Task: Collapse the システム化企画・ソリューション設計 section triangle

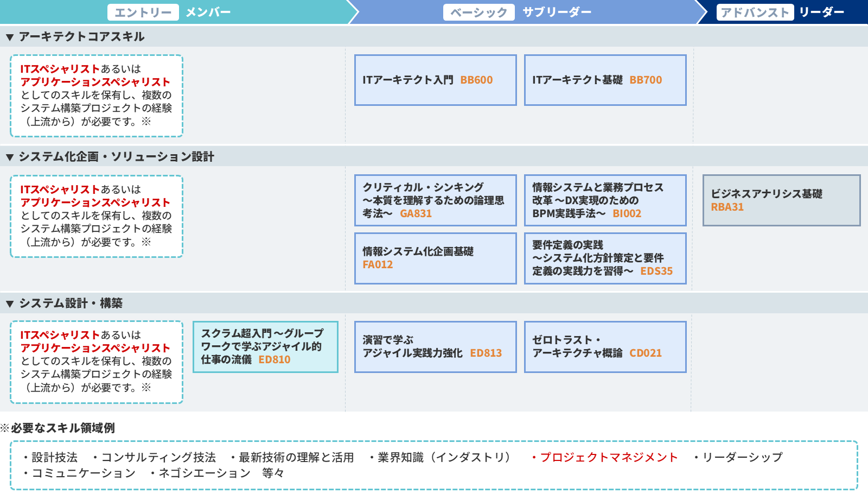Action: pos(10,157)
